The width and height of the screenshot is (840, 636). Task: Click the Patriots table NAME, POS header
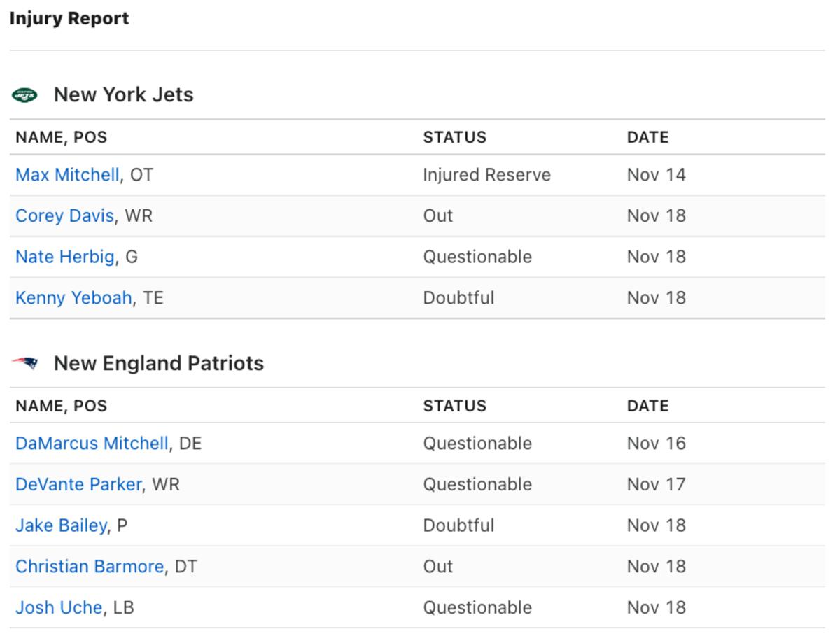[62, 406]
